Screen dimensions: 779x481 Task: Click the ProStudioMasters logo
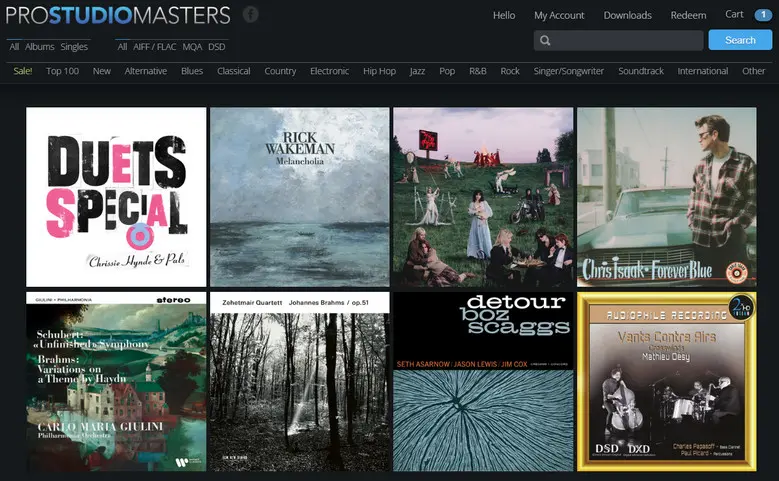116,15
